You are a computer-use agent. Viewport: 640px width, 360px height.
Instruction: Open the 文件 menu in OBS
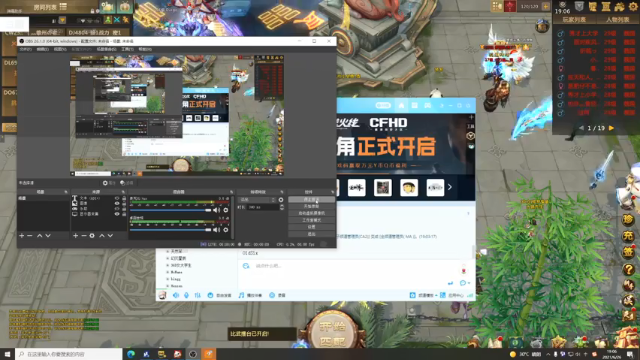tap(25, 49)
